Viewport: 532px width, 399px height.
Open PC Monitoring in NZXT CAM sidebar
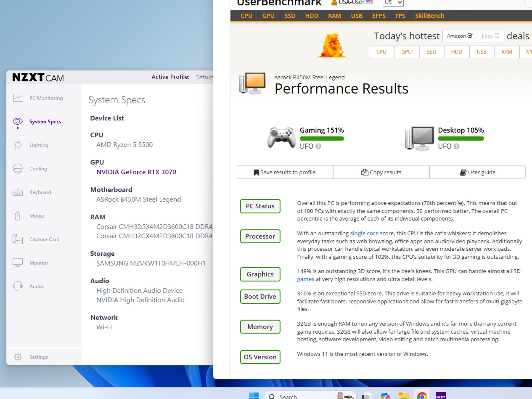[x=38, y=98]
